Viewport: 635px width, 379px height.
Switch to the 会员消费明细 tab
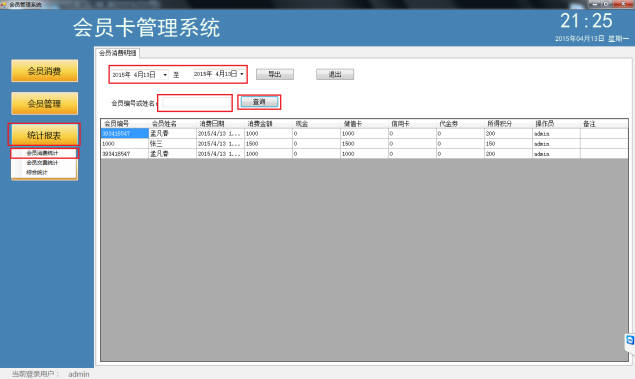coord(118,53)
